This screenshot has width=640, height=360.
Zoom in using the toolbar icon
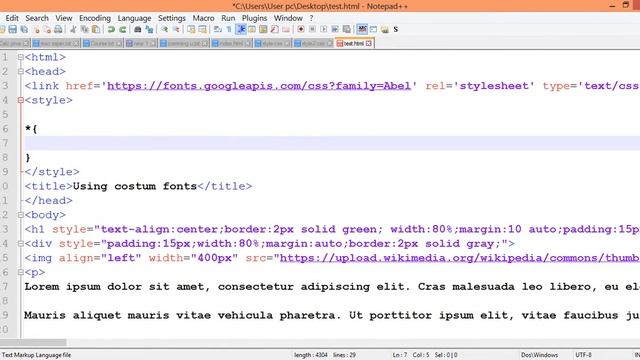click(x=164, y=29)
